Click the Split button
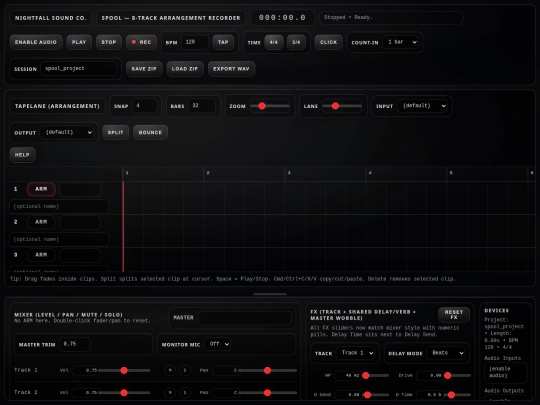The image size is (540, 405). click(115, 132)
